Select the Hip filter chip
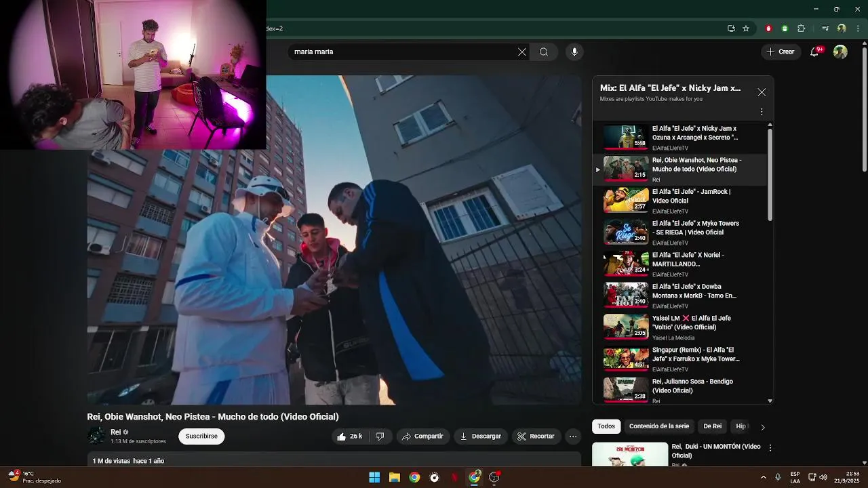868x488 pixels. (x=741, y=426)
